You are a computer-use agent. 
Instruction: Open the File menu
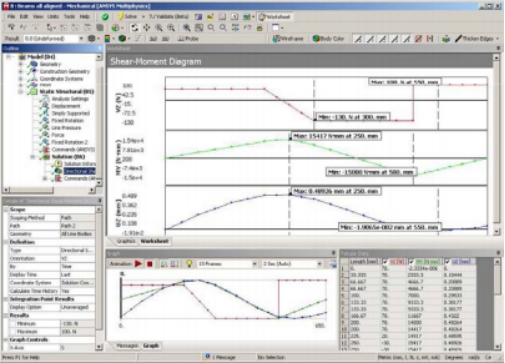pos(11,17)
